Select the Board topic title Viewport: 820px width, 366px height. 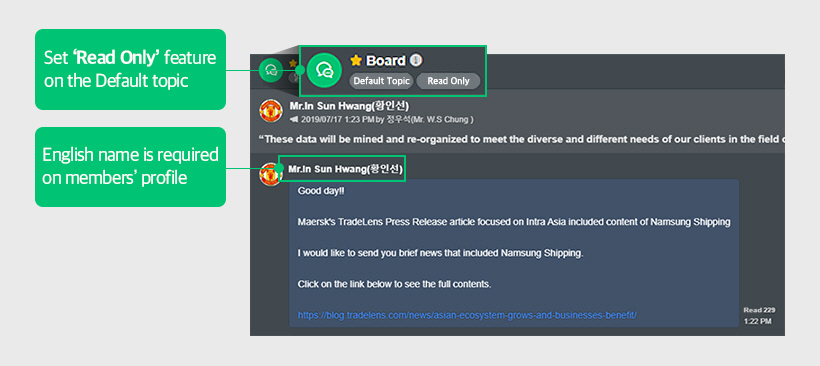[x=386, y=61]
